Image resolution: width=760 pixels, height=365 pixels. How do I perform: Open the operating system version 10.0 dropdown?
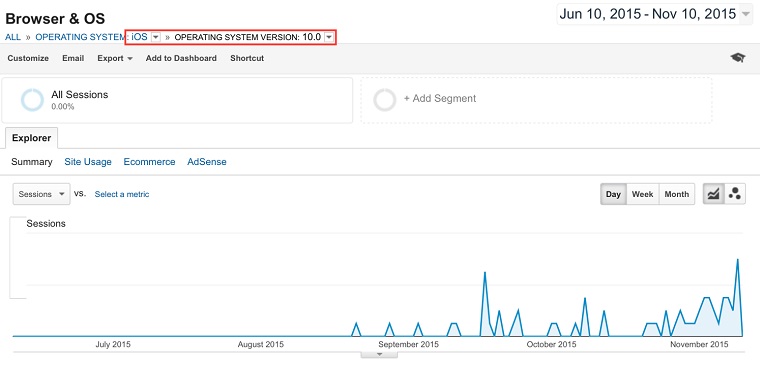pyautogui.click(x=329, y=37)
